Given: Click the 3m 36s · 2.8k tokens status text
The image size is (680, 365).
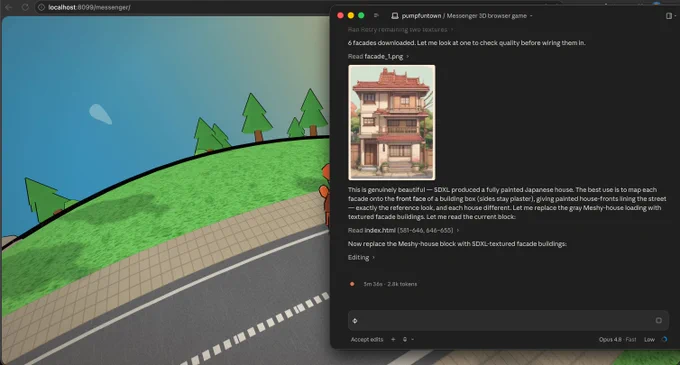Looking at the screenshot, I should 390,284.
